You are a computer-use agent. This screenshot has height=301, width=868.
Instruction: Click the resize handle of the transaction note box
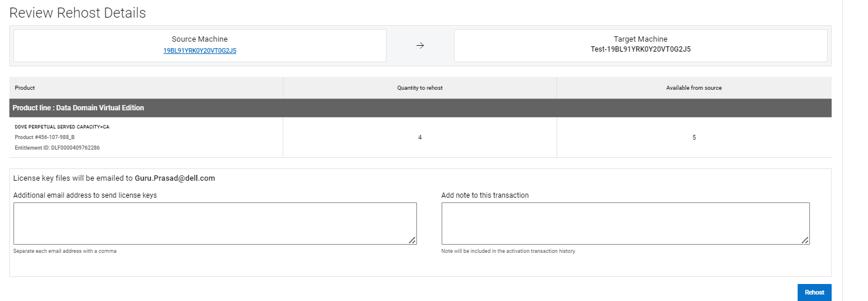tap(805, 240)
